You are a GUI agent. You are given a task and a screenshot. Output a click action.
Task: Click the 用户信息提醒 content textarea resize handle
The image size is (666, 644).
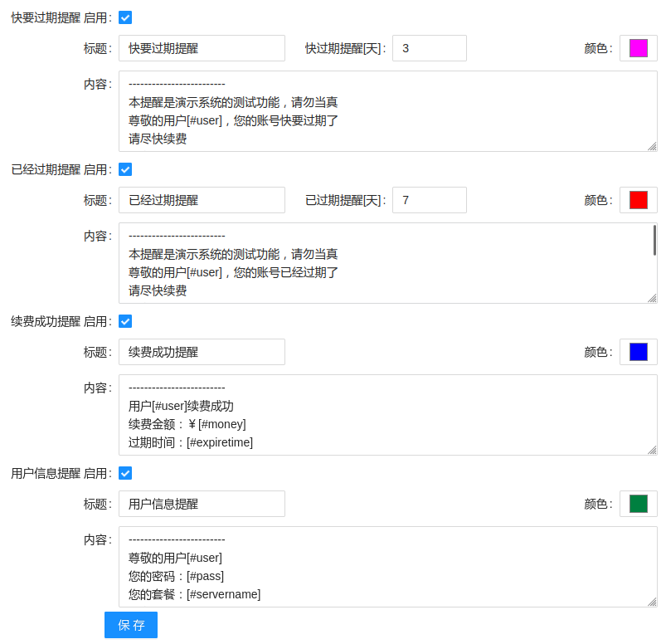coord(652,602)
